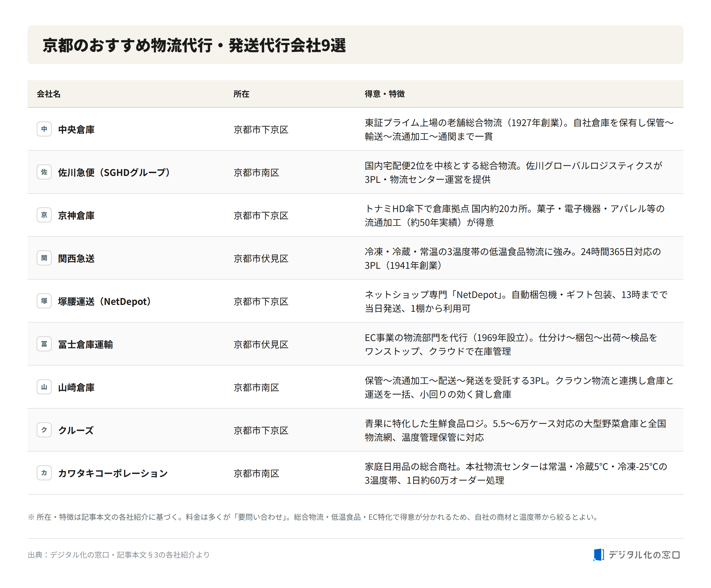This screenshot has height=588, width=711.
Task: Click the 京 badge icon beside 京神倉庫
Action: pos(44,215)
